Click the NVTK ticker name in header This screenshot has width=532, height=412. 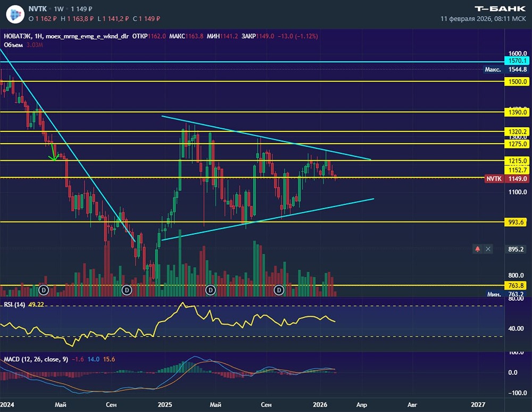(x=38, y=9)
